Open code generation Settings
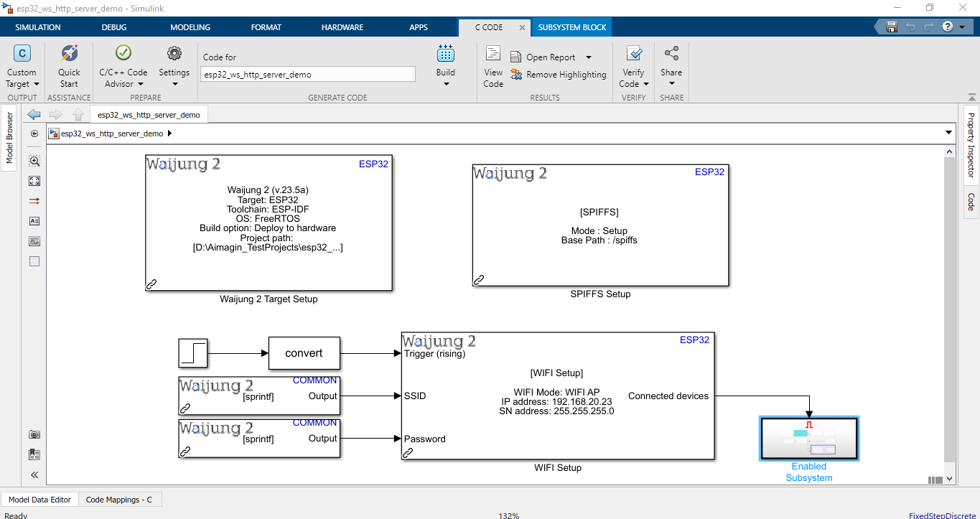 pos(174,66)
